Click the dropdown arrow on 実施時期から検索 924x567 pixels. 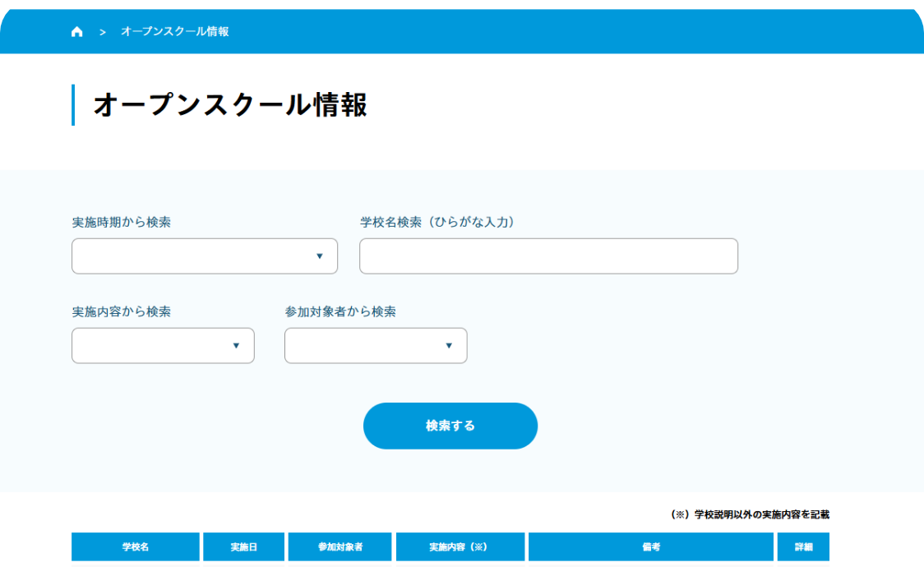(x=321, y=256)
